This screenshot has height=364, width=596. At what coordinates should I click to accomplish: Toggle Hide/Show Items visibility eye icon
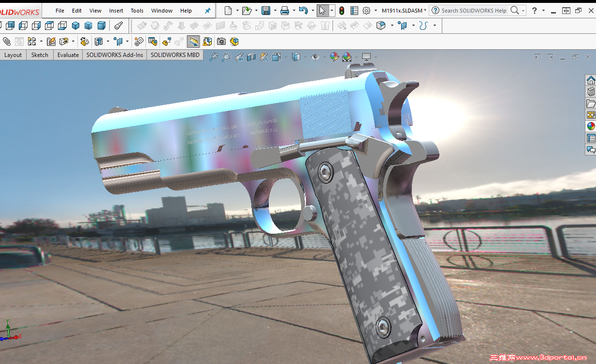point(316,56)
